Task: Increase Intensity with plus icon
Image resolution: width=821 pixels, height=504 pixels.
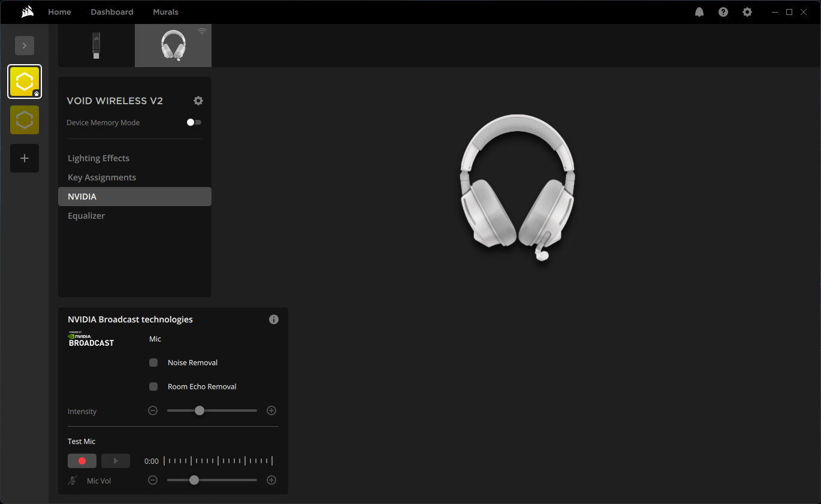Action: tap(271, 411)
